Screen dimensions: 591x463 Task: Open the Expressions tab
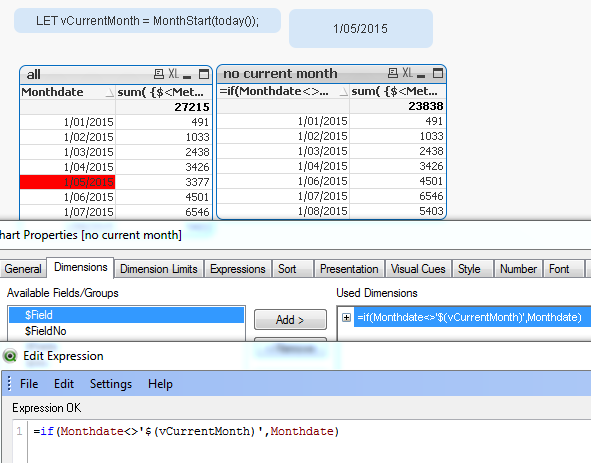[237, 269]
